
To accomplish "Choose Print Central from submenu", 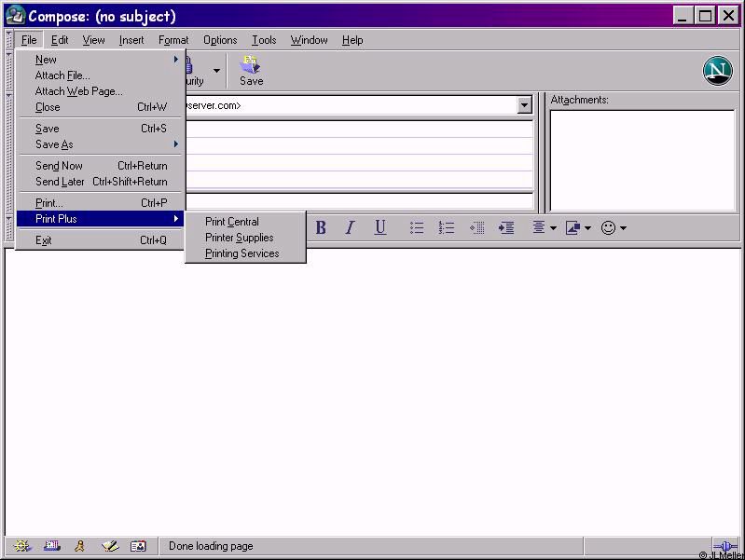I will coord(232,222).
